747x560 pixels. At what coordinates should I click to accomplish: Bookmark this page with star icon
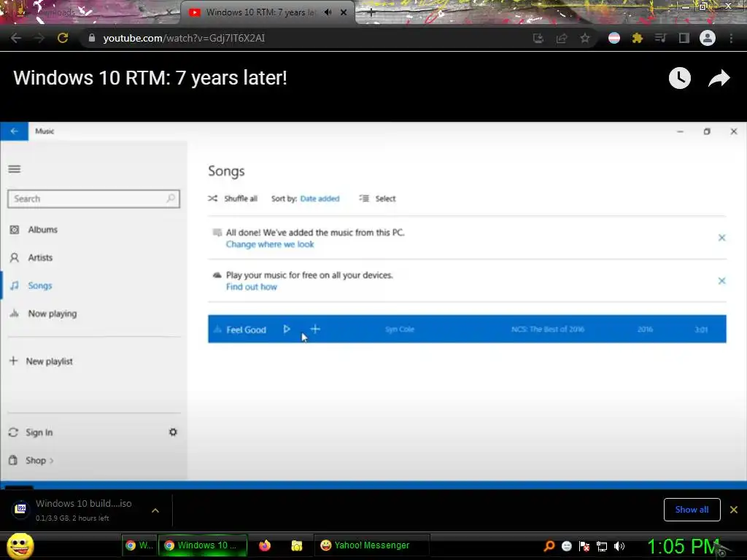(585, 38)
